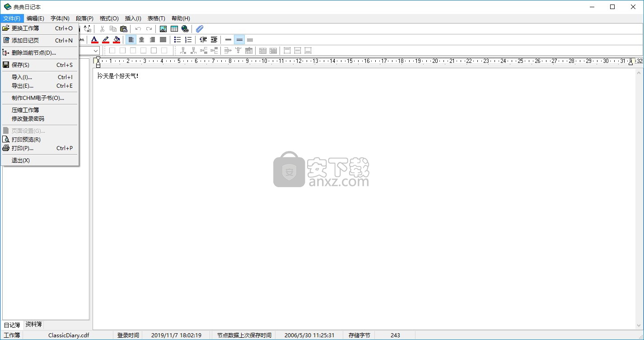Insert a picture using image icon

coord(163,28)
